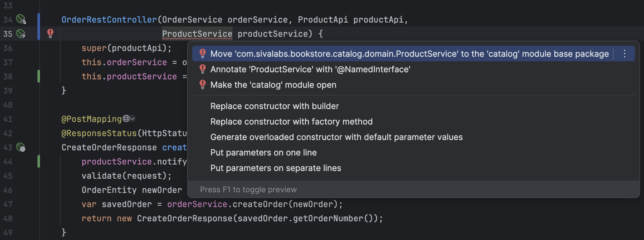
Task: Click the globe icon after @PostMapping
Action: [x=126, y=119]
